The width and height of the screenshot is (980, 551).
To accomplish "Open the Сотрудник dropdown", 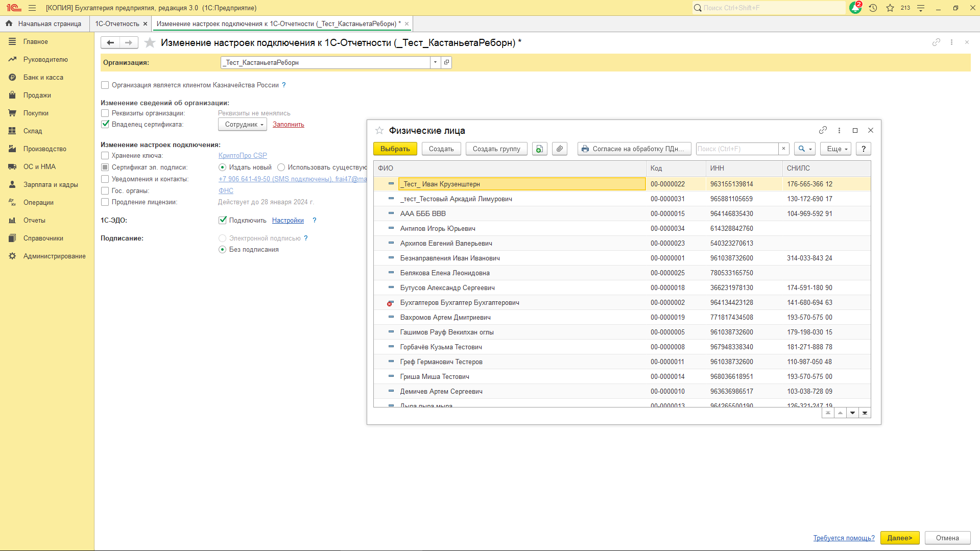I will pyautogui.click(x=243, y=125).
